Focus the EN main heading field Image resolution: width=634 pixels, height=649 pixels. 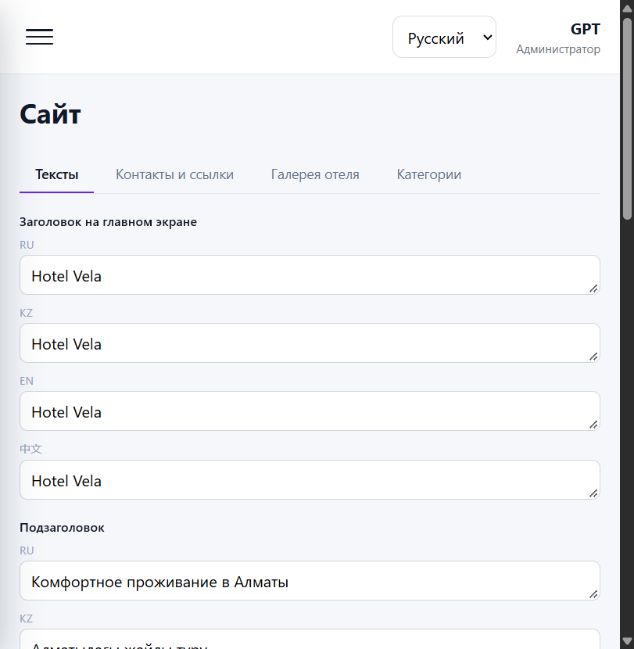click(x=310, y=411)
